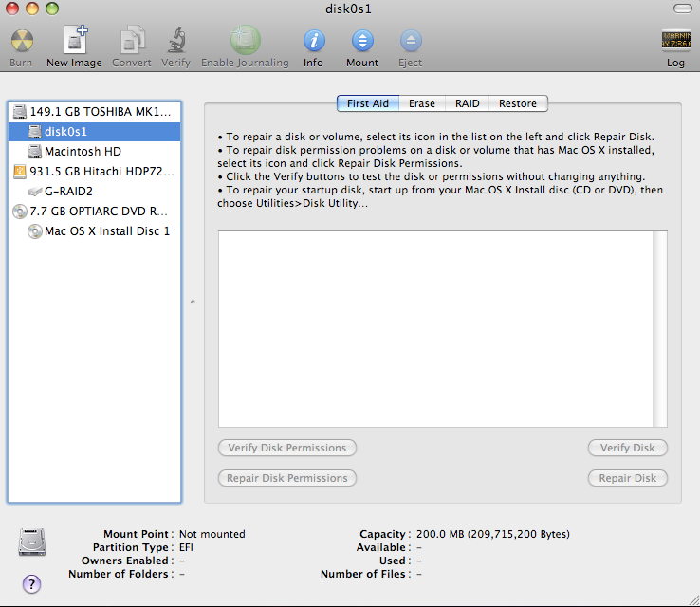Viewport: 700px width, 607px height.
Task: Select the Macintosh HD volume
Action: click(94, 152)
